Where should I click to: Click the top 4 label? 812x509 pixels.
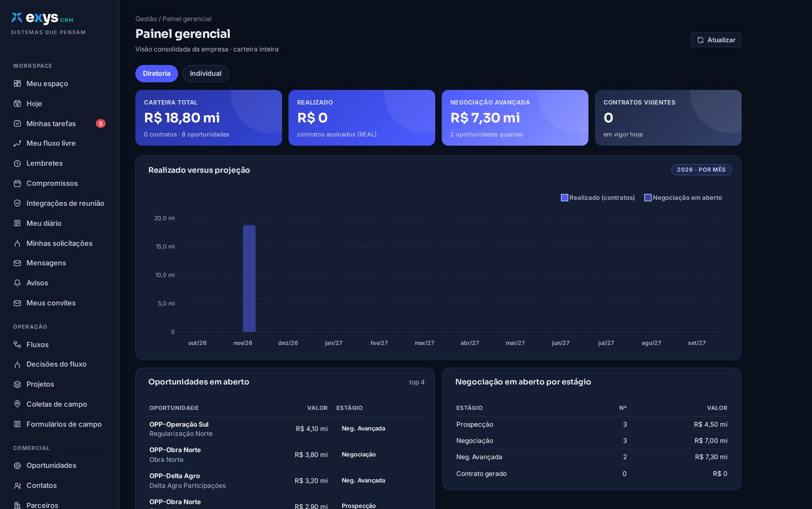click(x=417, y=382)
